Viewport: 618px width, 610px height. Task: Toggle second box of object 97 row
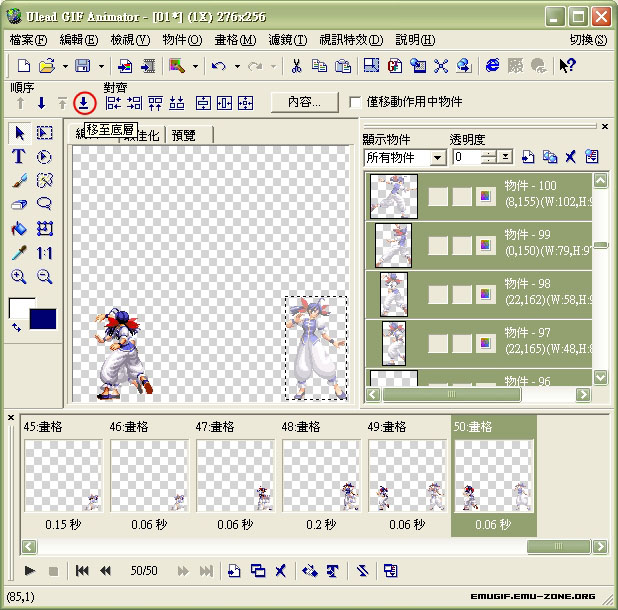pos(462,343)
